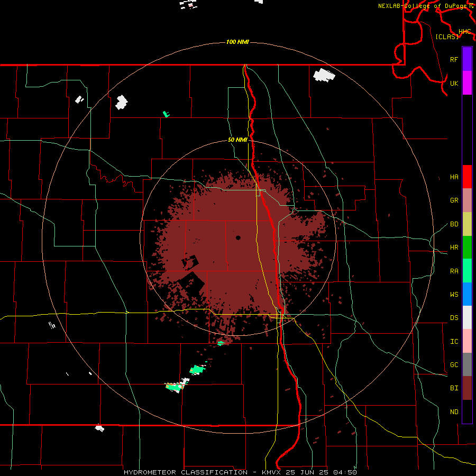Click the DS white legend swatch
The width and height of the screenshot is (476, 476).
click(467, 317)
